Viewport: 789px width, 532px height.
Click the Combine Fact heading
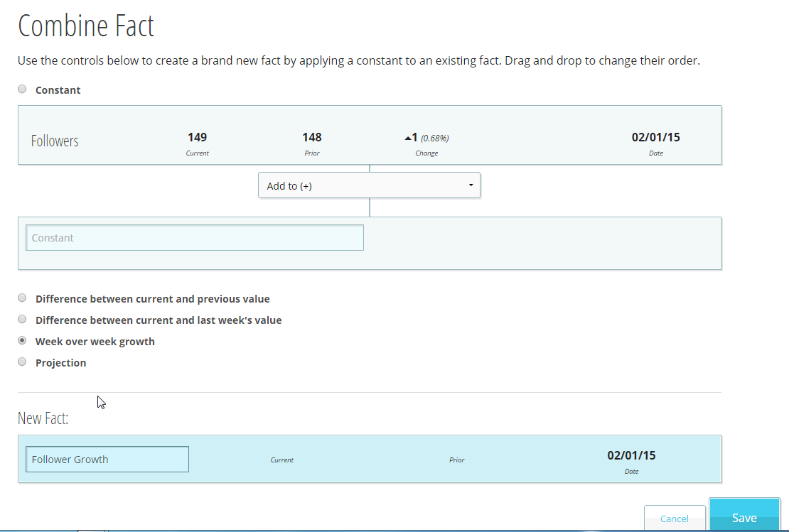click(x=86, y=27)
